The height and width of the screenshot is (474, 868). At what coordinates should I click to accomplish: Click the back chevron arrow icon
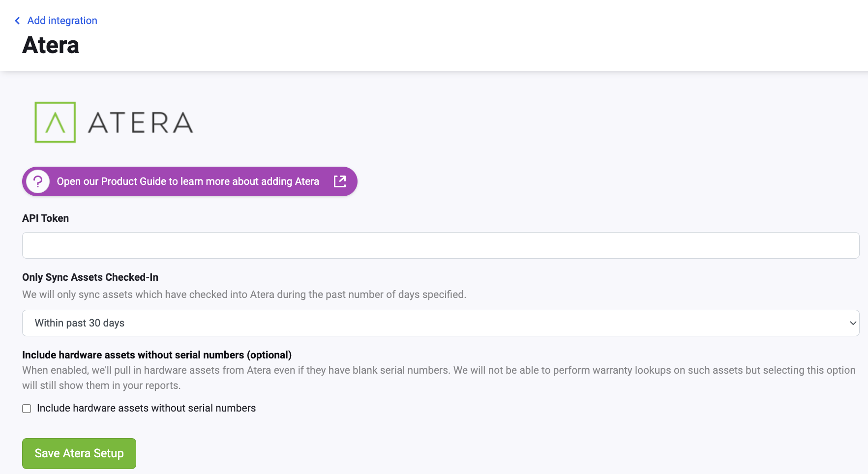17,21
